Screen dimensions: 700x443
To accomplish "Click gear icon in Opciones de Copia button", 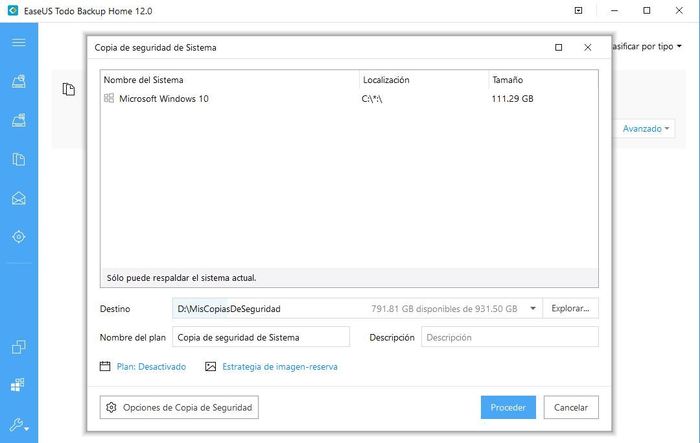I will (111, 407).
